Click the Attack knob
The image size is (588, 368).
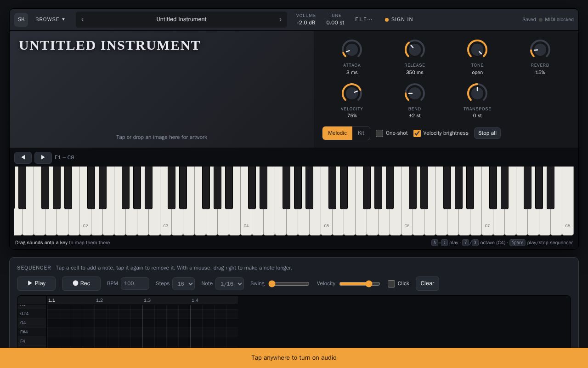click(352, 50)
